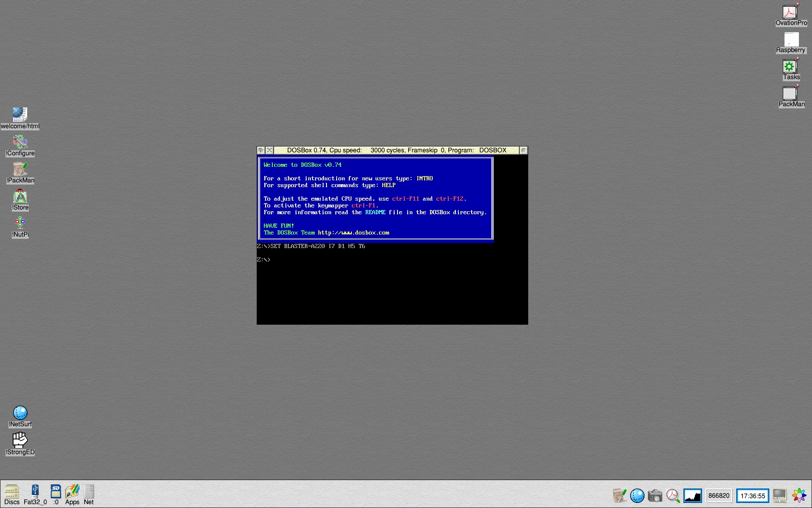Open the OvationPro pinboard icon
Viewport: 812px width, 508px height.
coord(791,15)
